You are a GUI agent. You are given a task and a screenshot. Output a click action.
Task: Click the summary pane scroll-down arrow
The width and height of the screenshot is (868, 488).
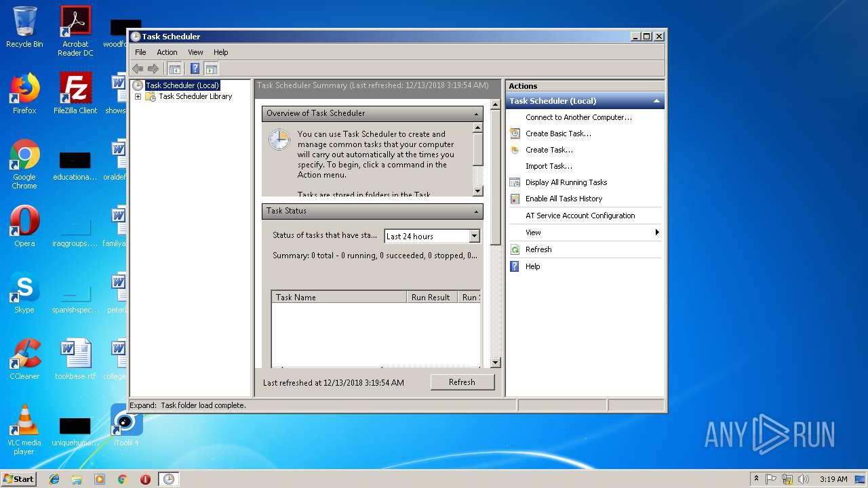pos(495,363)
